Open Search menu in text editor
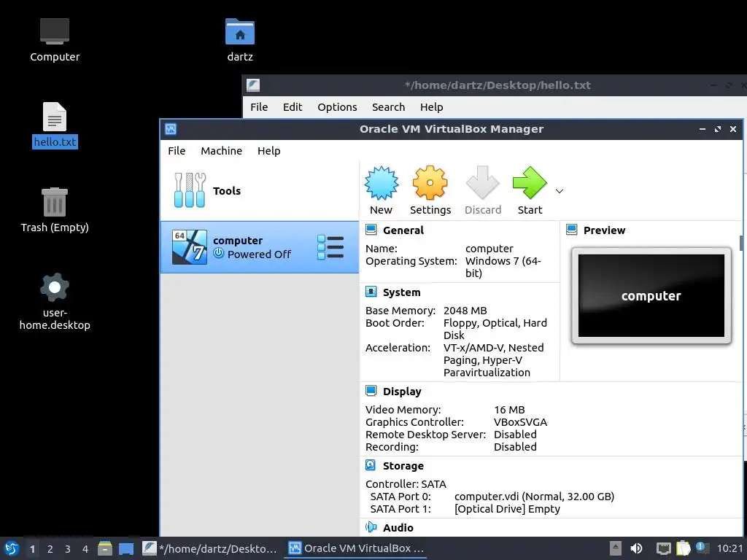Viewport: 747px width, 560px height. pyautogui.click(x=388, y=107)
